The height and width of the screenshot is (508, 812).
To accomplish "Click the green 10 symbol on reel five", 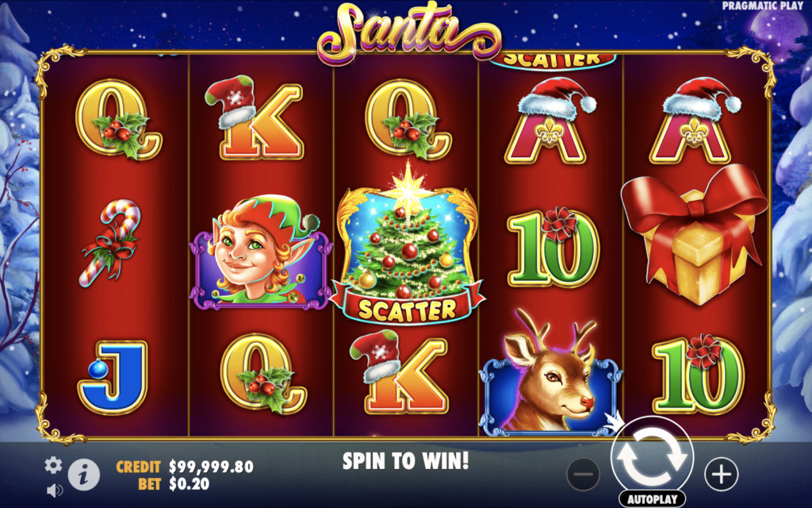I will click(x=698, y=375).
